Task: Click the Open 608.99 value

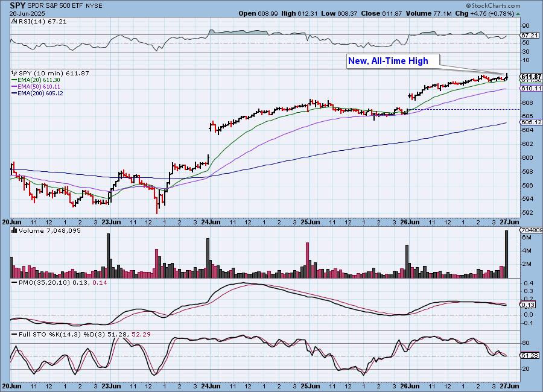Action: coord(258,13)
